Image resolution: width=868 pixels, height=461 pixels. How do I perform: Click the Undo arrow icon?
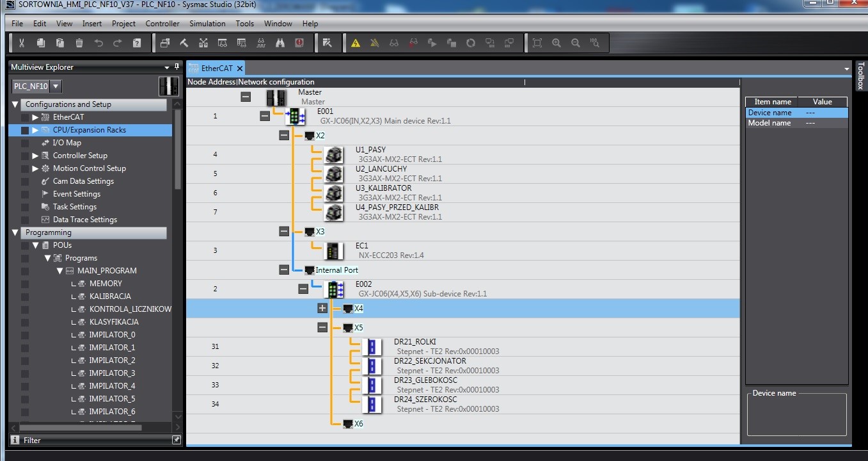click(x=99, y=43)
